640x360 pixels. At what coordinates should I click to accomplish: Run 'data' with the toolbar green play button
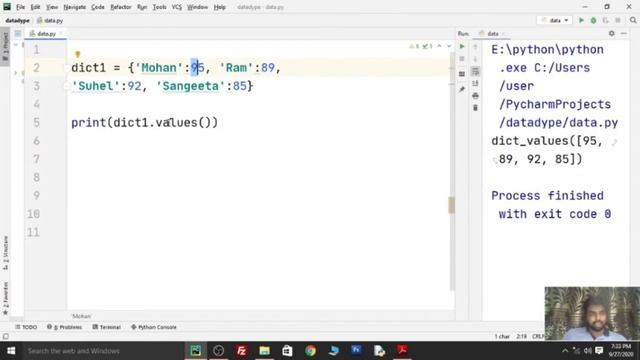[581, 20]
